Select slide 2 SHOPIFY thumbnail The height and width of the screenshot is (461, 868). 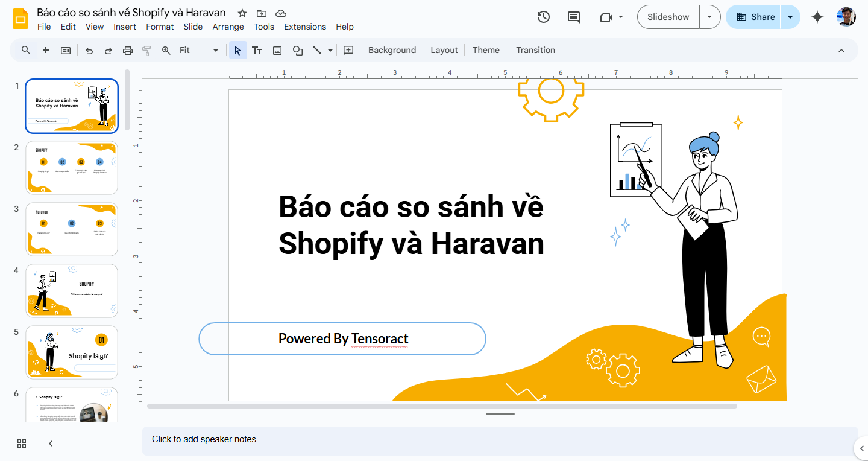click(x=72, y=168)
